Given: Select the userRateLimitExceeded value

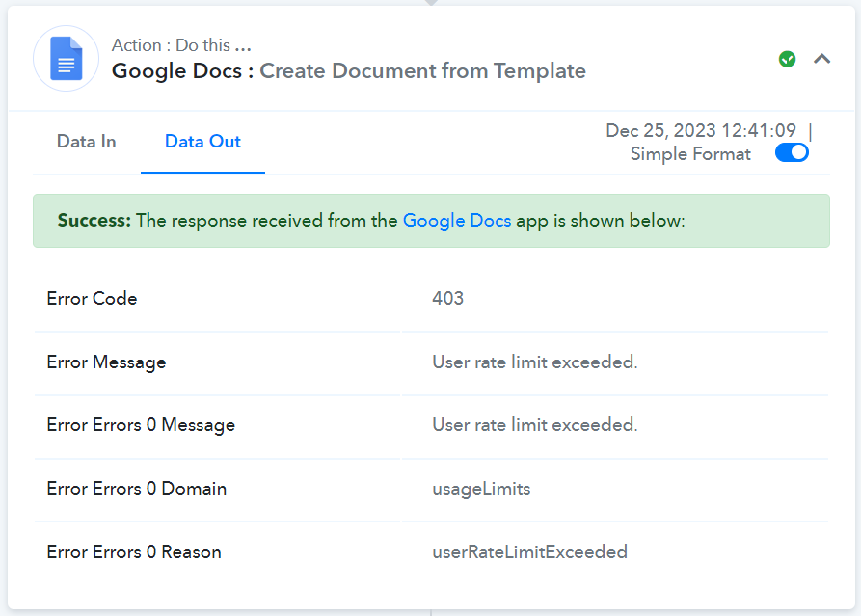Looking at the screenshot, I should [529, 552].
